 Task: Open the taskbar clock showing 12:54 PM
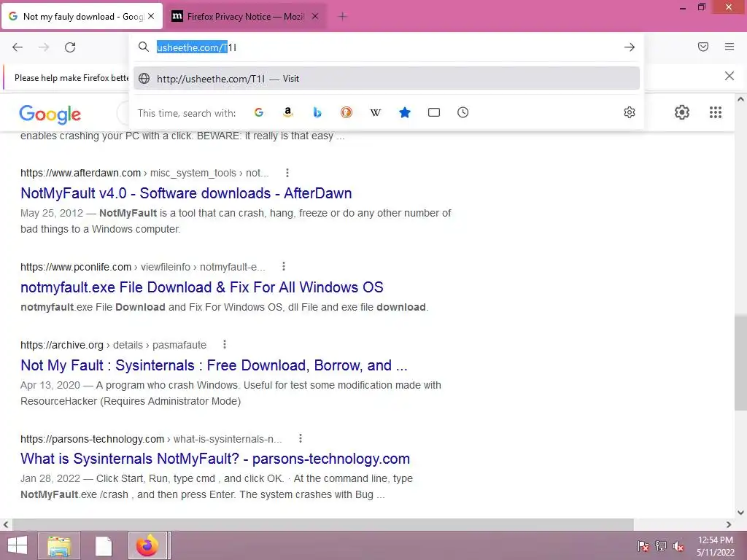[715, 546]
